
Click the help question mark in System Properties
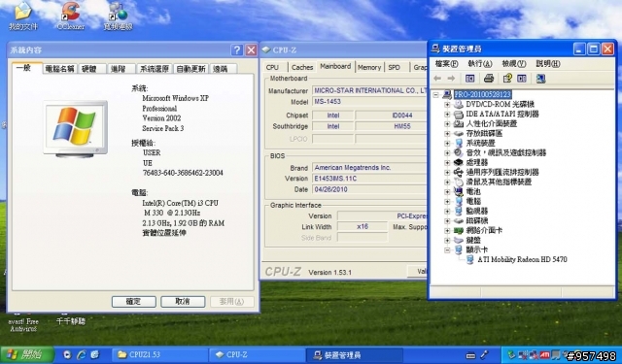(237, 50)
